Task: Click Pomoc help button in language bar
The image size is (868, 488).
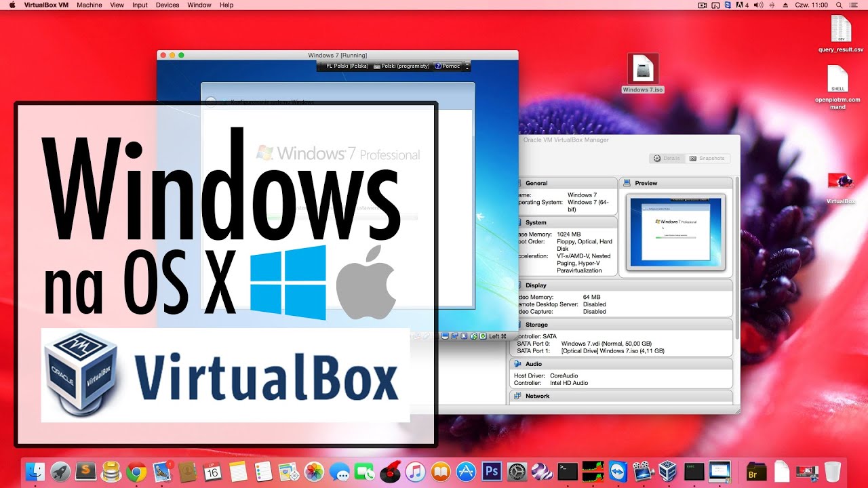Action: coord(448,66)
